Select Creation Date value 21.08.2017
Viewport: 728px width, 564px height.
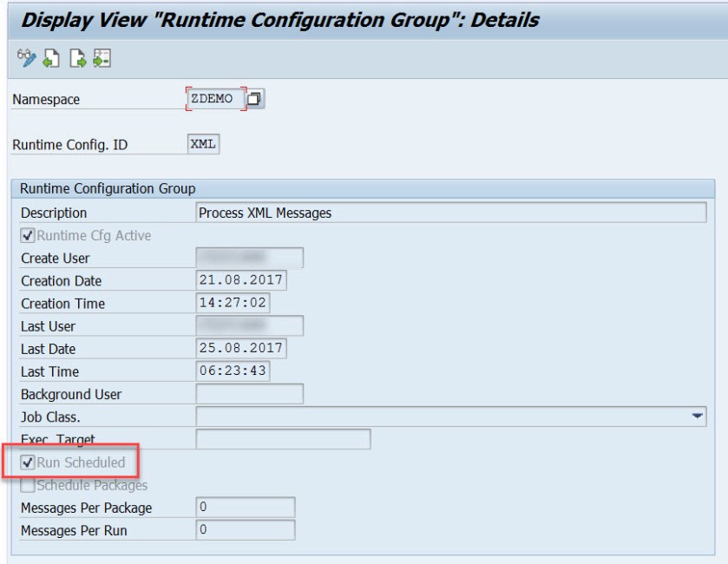241,280
